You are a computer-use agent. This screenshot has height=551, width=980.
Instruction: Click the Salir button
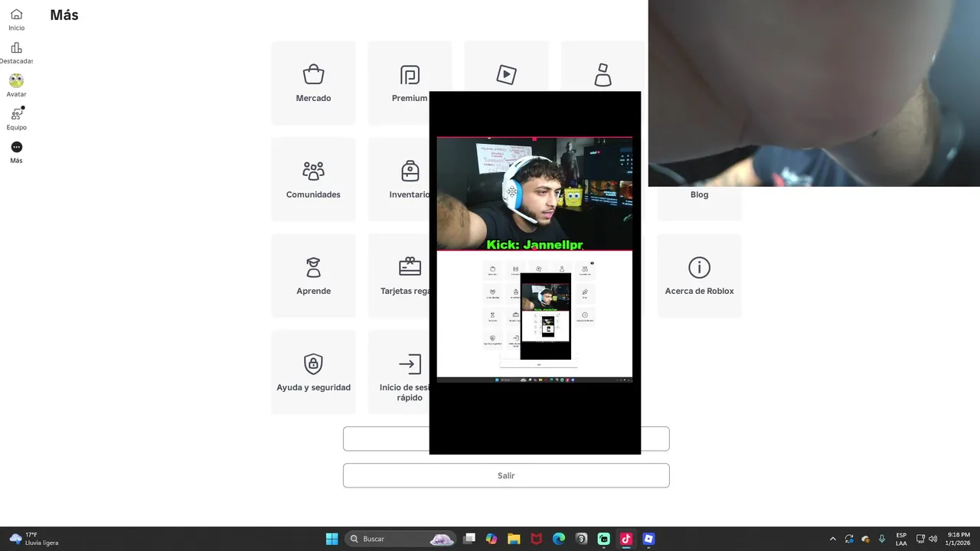(506, 475)
